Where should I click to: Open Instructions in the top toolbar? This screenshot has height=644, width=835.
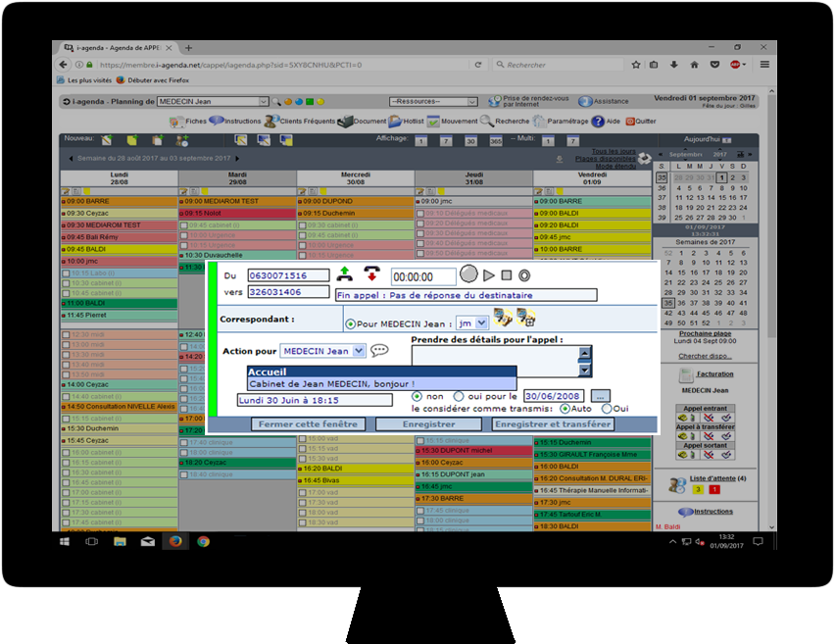pos(235,121)
